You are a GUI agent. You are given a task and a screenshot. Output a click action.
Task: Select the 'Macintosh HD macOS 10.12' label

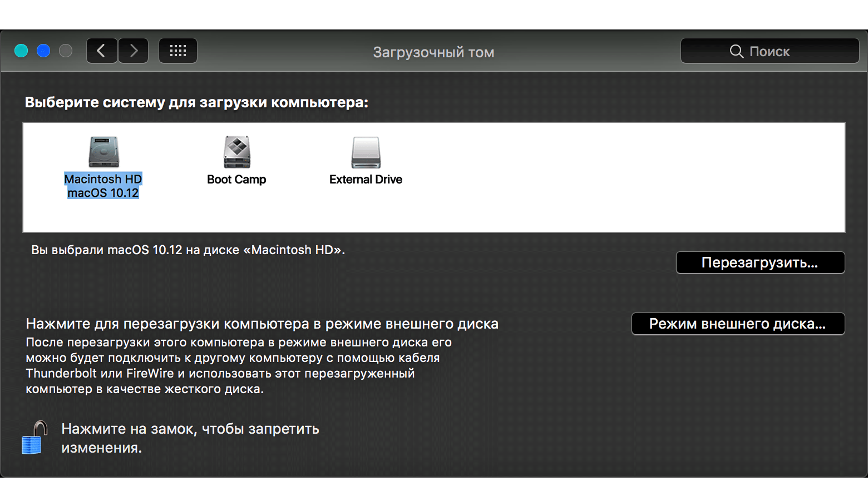[x=103, y=186]
